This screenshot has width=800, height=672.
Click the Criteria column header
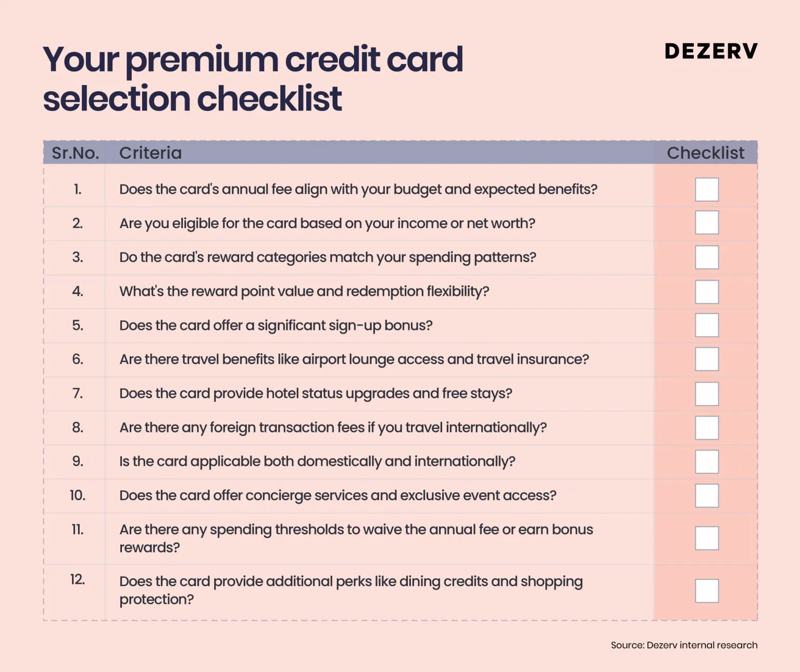coord(151,153)
